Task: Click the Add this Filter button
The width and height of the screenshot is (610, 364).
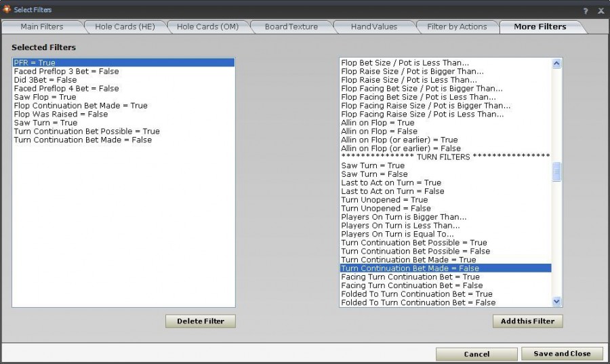Action: (x=527, y=321)
